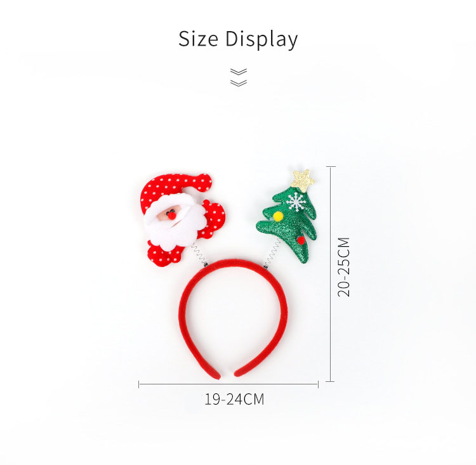Select the 20-25CM height label
The width and height of the screenshot is (476, 465).
[343, 267]
